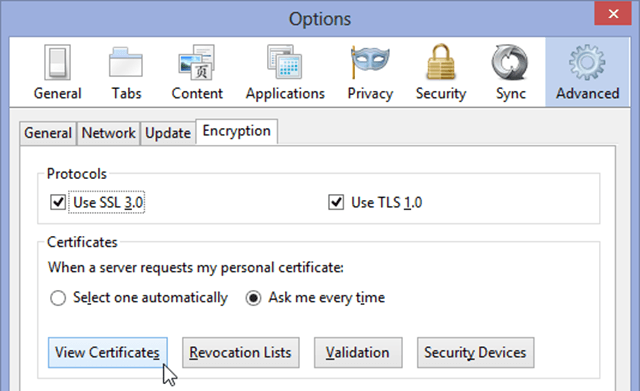Switch to the General sub-tab
Screen dimensions: 640x391
click(48, 133)
